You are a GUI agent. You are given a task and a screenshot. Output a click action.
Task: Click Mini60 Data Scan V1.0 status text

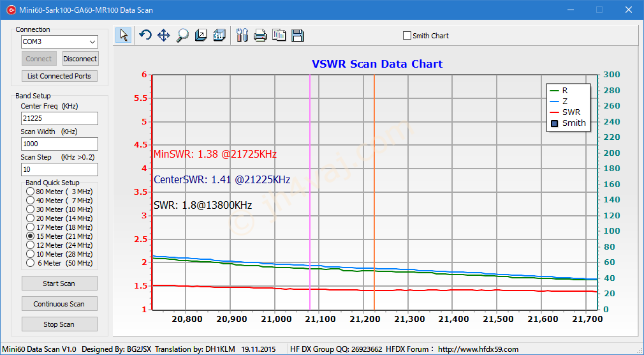[x=39, y=349]
